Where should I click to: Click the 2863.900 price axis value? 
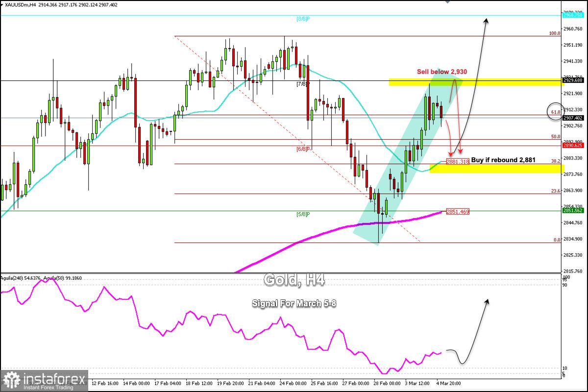(x=573, y=190)
